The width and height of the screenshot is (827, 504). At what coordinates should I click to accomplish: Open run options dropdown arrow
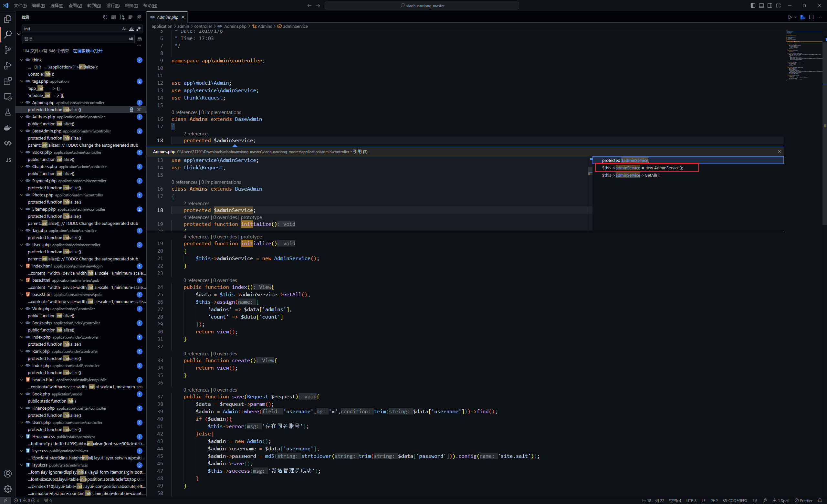point(795,17)
